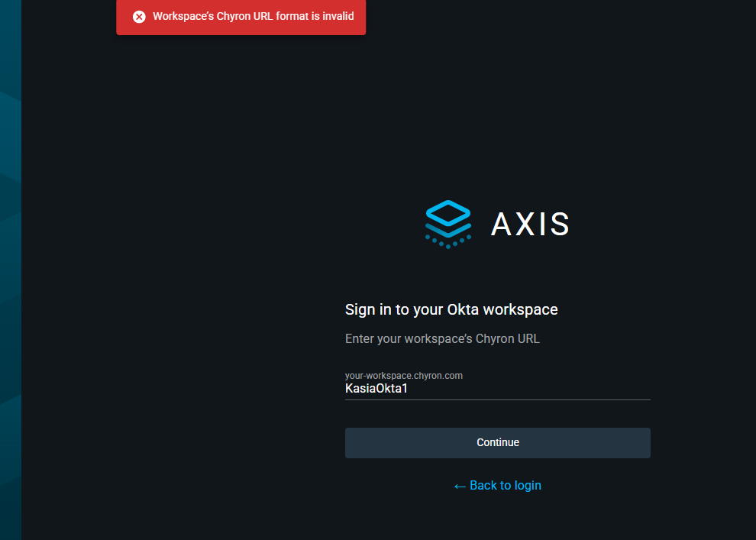Focus the workspace URL field containing KasiaOkta1

(497, 389)
